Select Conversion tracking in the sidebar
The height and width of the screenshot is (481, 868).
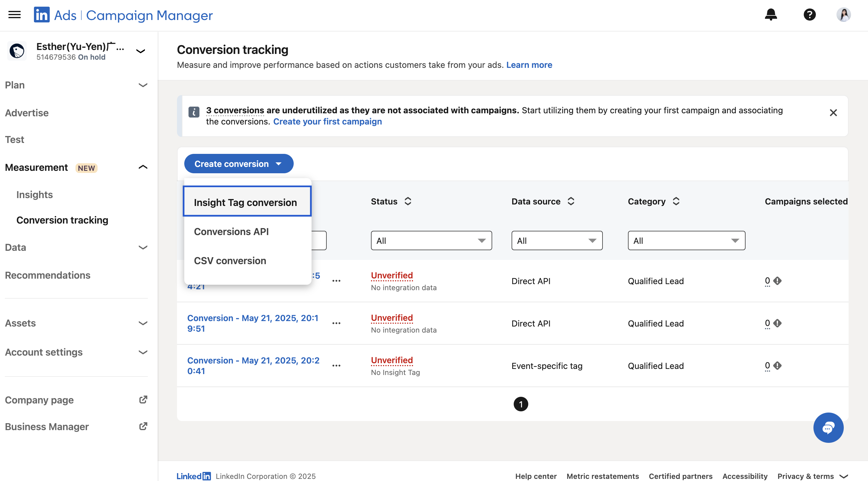pyautogui.click(x=62, y=220)
